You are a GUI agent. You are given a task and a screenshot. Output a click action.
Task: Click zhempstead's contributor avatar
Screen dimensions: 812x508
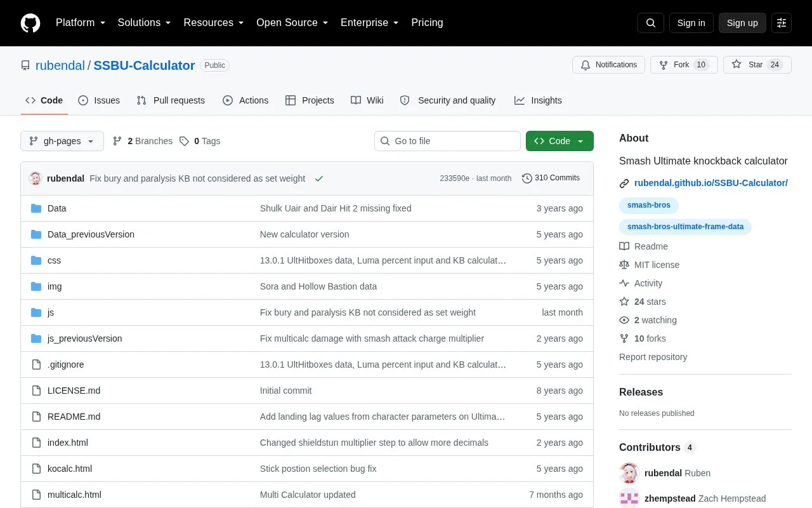[x=629, y=498]
